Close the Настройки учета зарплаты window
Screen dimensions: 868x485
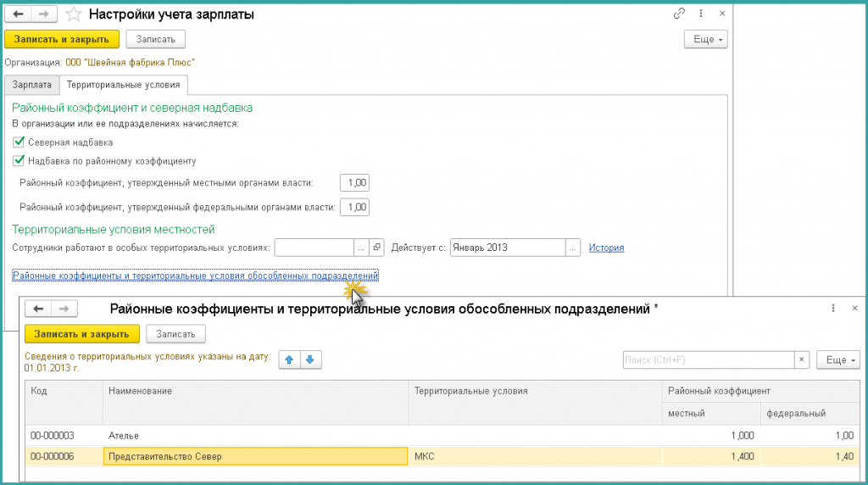click(x=722, y=14)
